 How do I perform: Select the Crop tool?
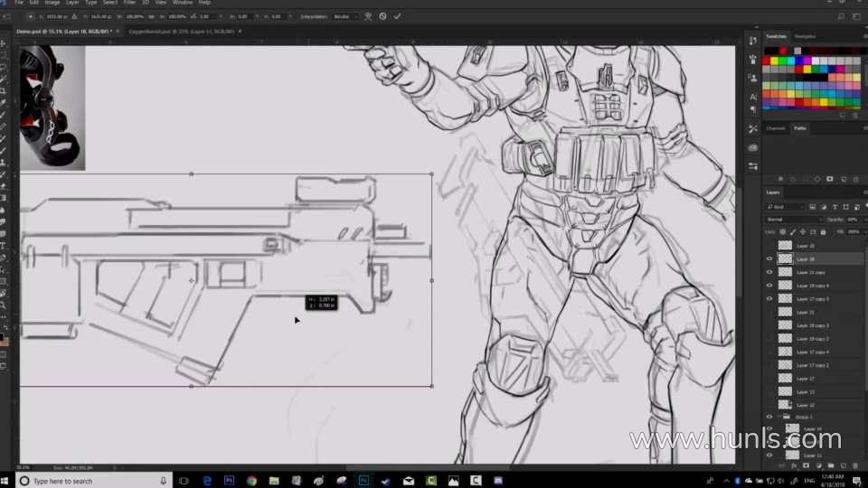pyautogui.click(x=4, y=90)
